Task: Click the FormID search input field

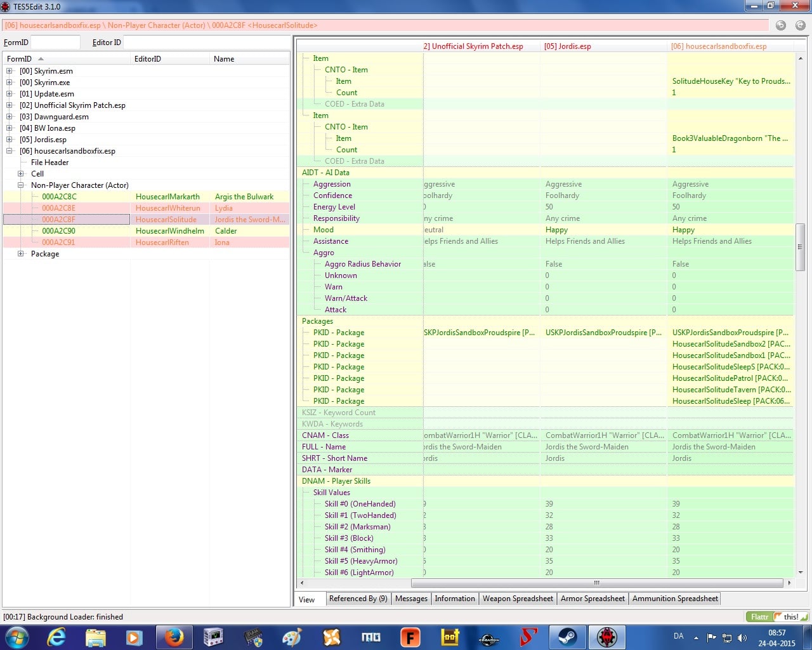Action: click(x=55, y=43)
